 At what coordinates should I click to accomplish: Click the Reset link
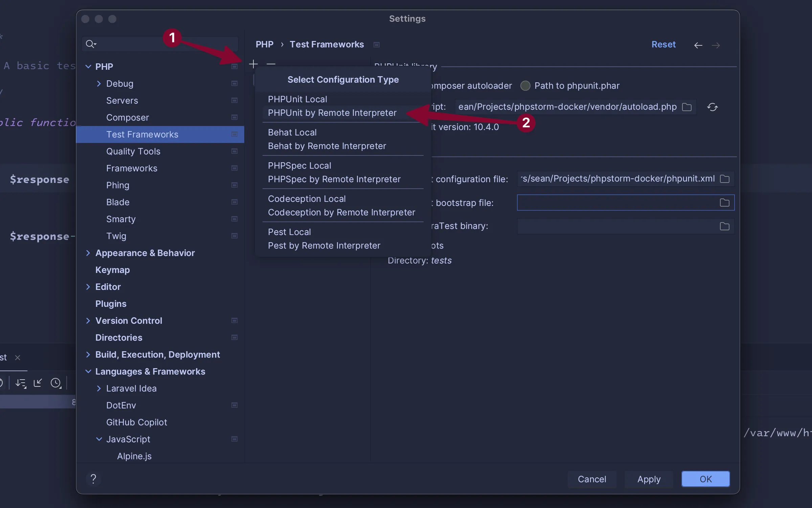point(663,44)
